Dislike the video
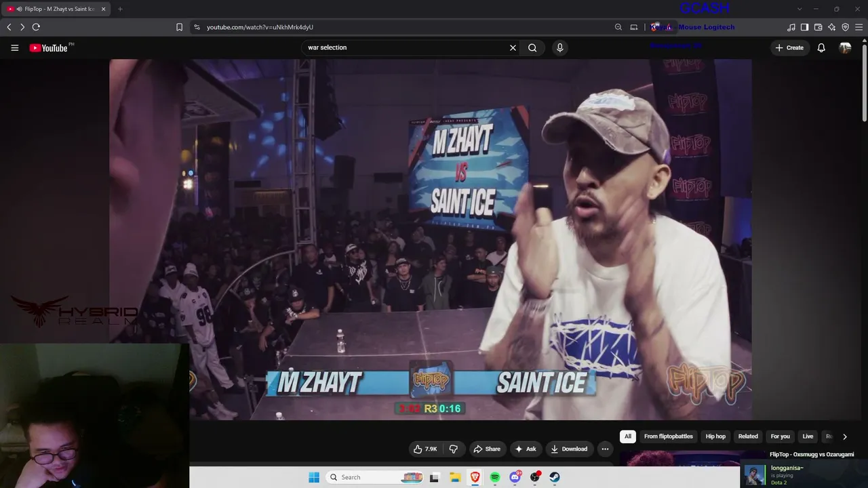Screen dimensions: 868x488 pyautogui.click(x=453, y=449)
